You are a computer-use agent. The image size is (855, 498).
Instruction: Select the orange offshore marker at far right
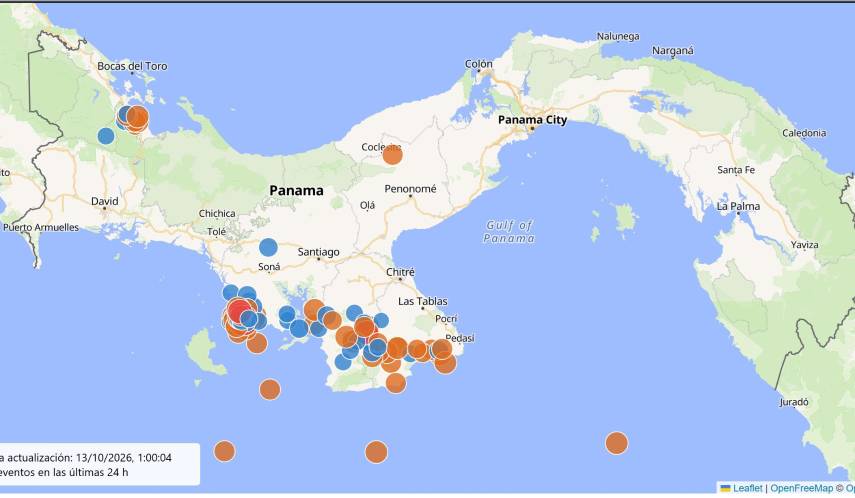[x=616, y=443]
